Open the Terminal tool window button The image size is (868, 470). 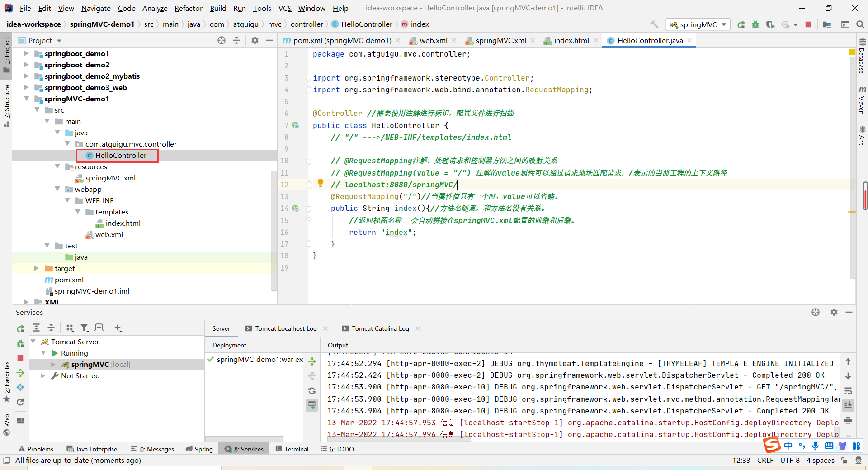tap(292, 449)
